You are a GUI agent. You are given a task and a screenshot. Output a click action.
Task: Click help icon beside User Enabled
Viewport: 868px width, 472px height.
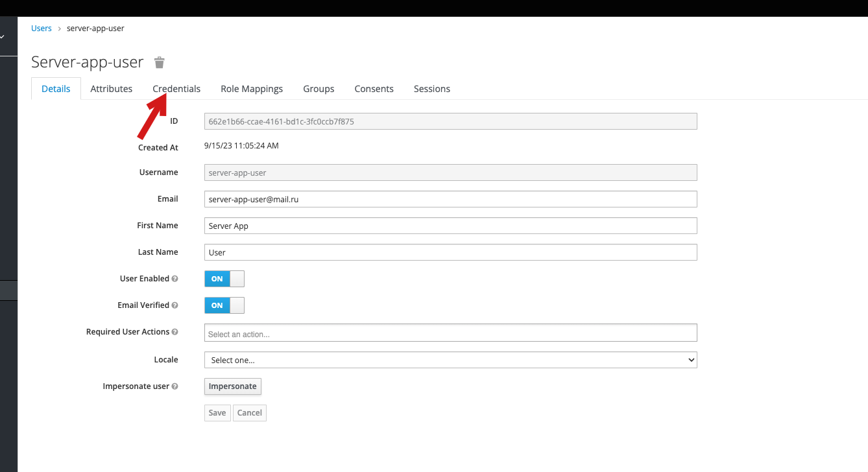(175, 279)
